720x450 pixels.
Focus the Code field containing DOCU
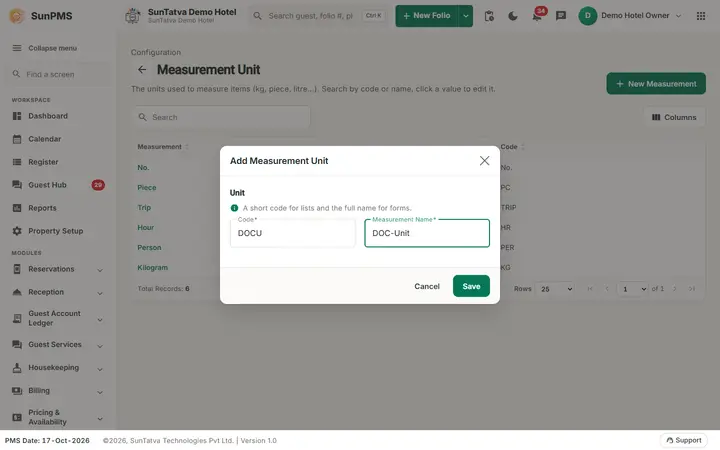[292, 233]
